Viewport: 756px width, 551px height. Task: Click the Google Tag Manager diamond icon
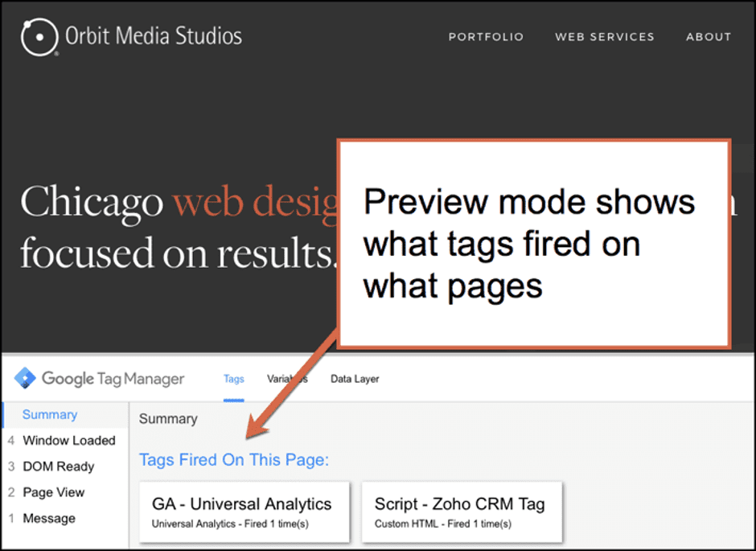click(x=25, y=378)
